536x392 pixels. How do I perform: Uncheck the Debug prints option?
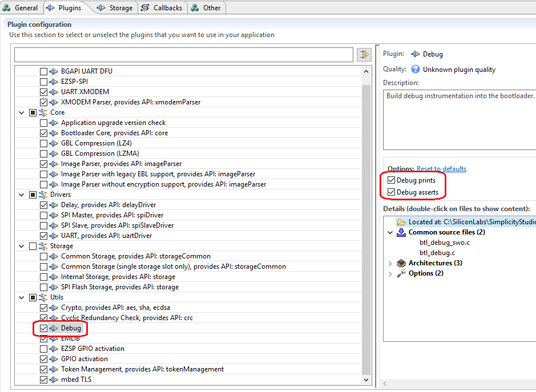[x=391, y=180]
